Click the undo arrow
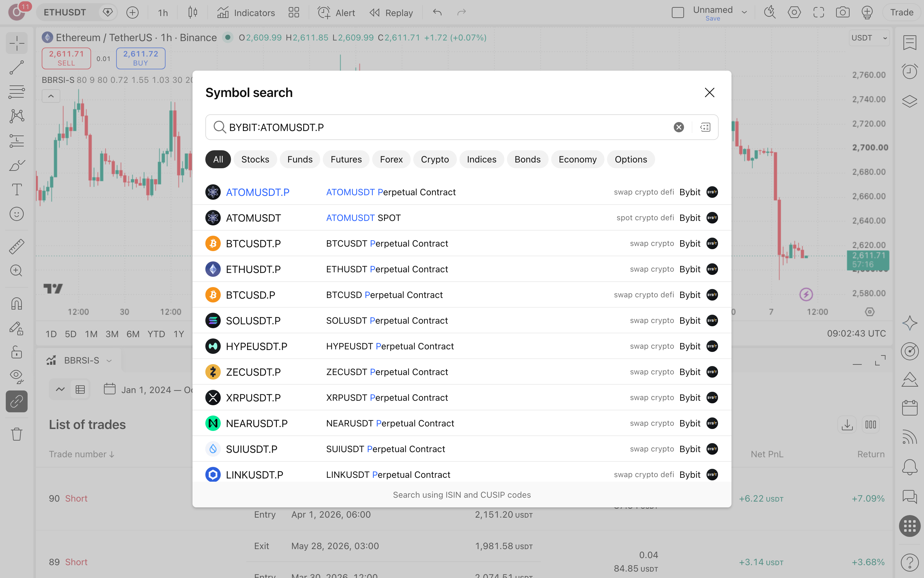This screenshot has height=578, width=924. pos(437,13)
